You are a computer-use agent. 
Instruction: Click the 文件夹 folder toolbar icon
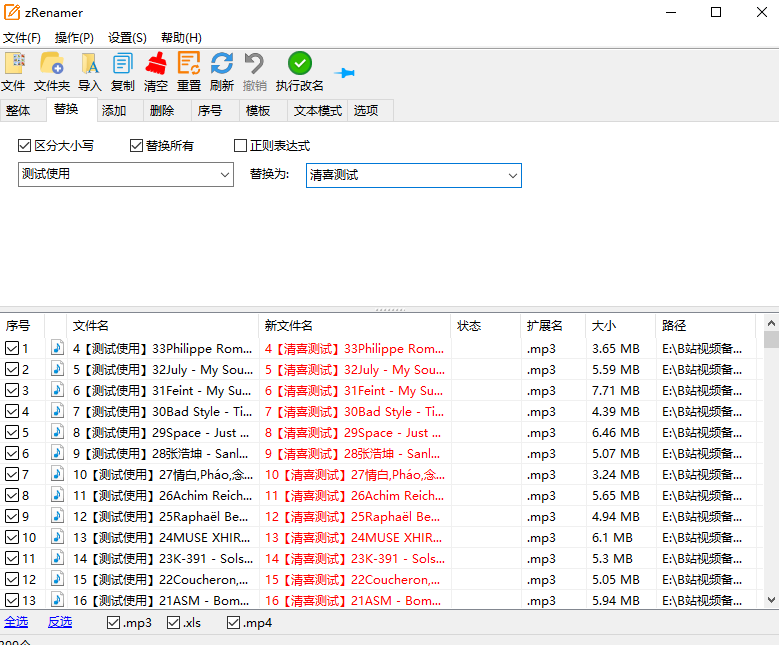pos(51,65)
